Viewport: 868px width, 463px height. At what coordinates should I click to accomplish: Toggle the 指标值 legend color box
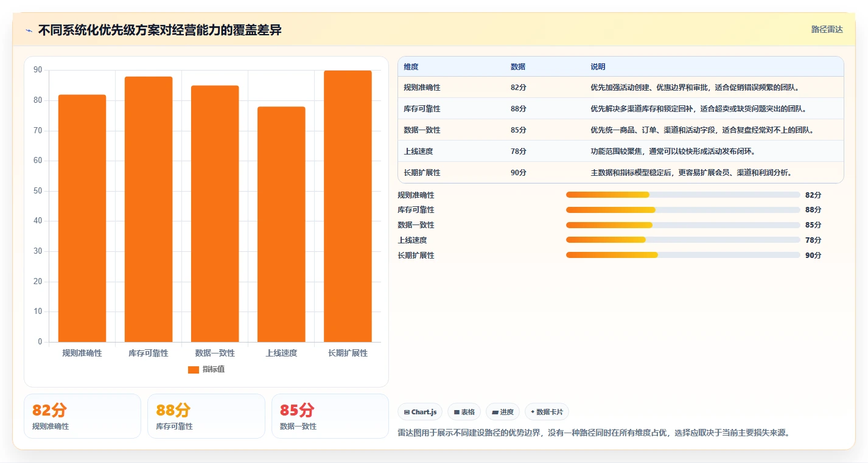(194, 369)
